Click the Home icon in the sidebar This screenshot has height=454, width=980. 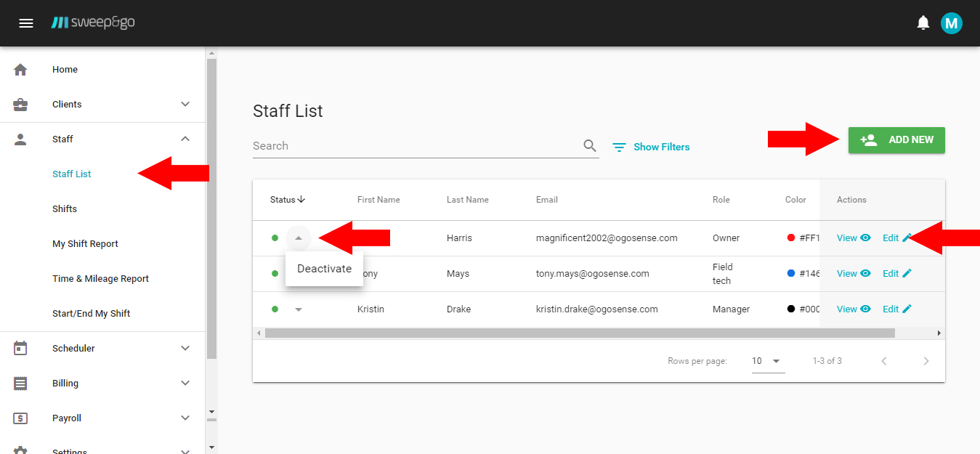[20, 69]
